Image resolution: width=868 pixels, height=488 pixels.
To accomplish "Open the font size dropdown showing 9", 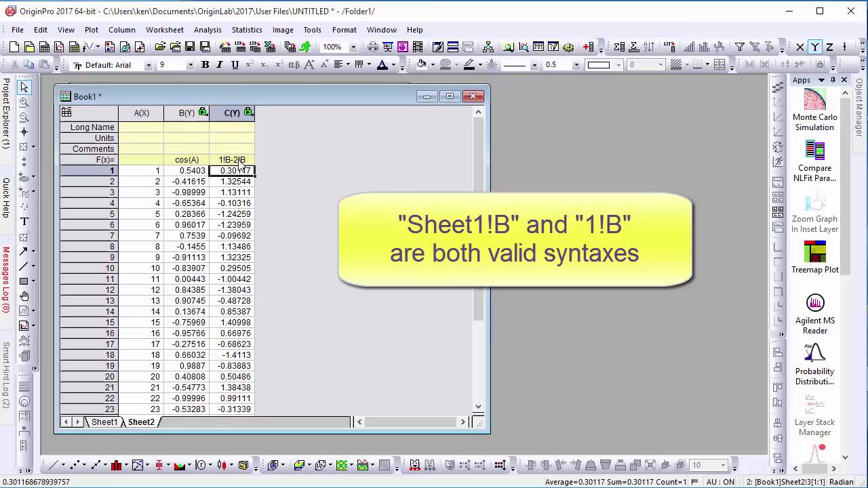I will (190, 65).
